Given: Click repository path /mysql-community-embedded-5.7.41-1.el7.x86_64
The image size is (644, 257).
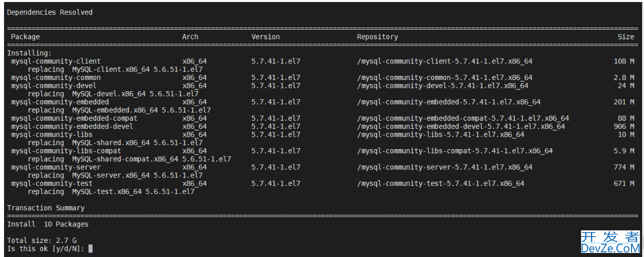Looking at the screenshot, I should point(449,102).
